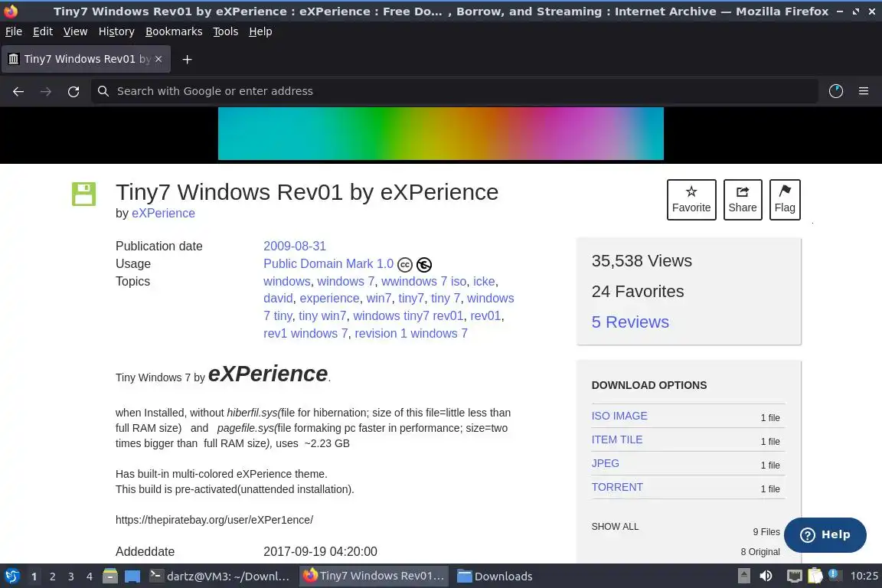The image size is (882, 588).
Task: Click the clipboard tray icon
Action: (815, 577)
